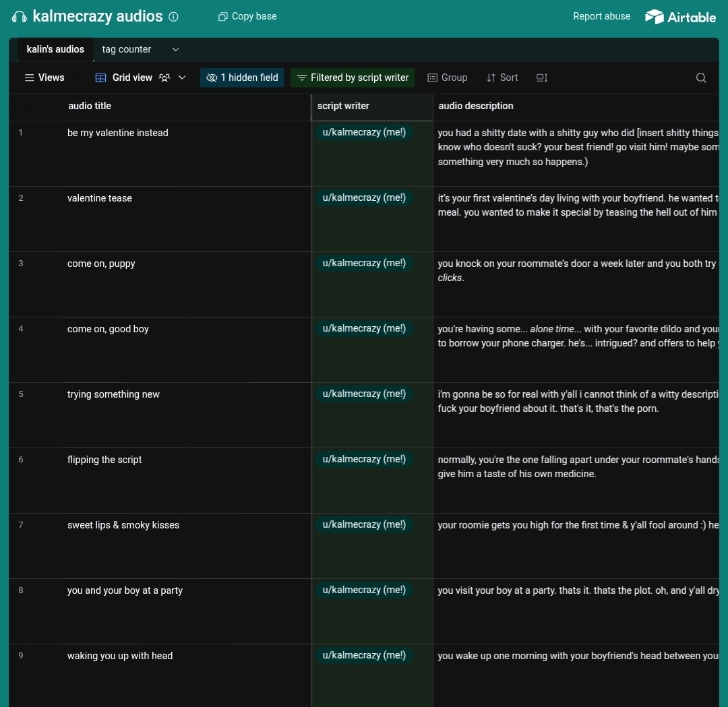This screenshot has height=707, width=728.
Task: Click the Report abuse link
Action: pyautogui.click(x=601, y=16)
